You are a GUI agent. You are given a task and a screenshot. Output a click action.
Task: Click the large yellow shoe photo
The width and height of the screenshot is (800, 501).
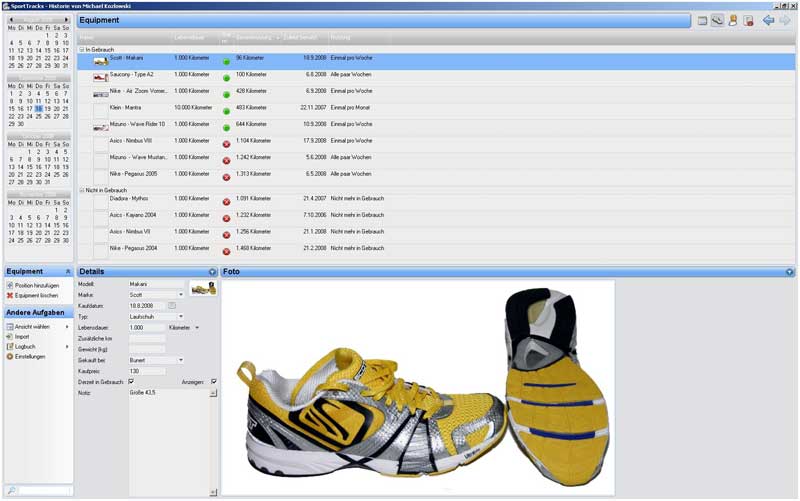coord(418,387)
